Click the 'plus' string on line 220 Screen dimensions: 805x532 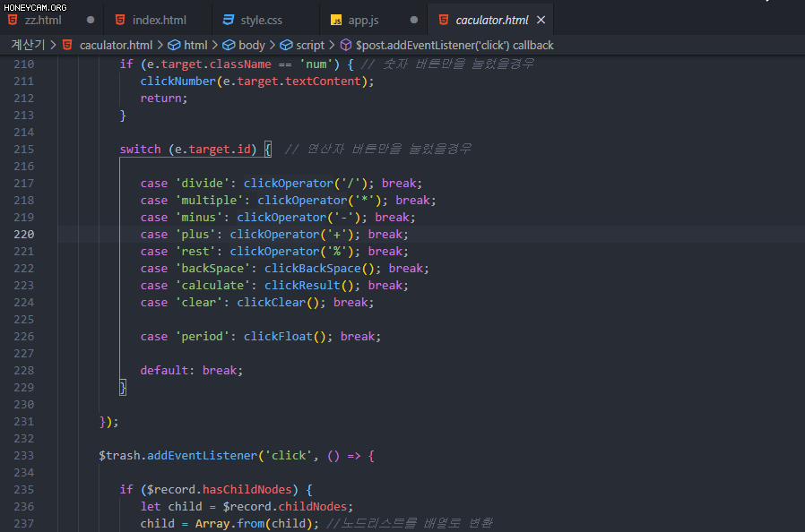click(195, 235)
